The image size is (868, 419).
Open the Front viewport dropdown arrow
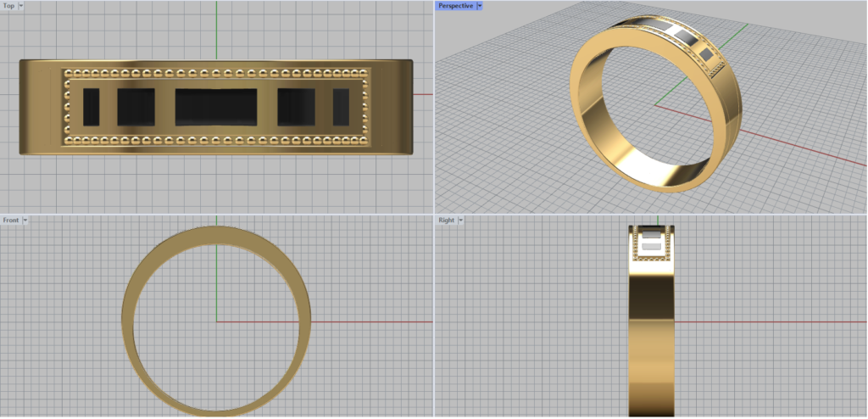(25, 221)
